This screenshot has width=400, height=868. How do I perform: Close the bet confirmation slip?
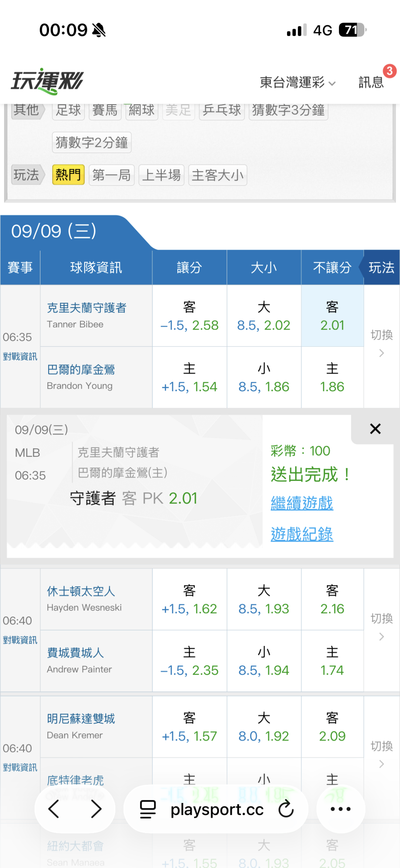pos(375,429)
